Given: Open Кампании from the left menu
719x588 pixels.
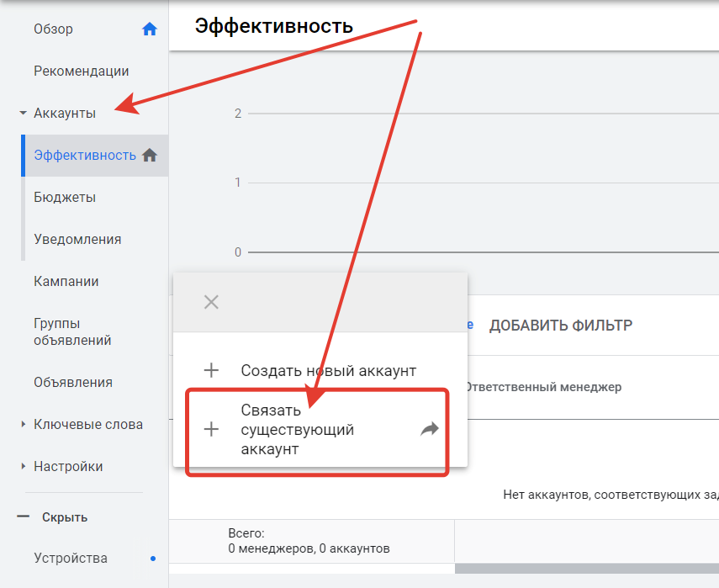Looking at the screenshot, I should click(x=66, y=282).
